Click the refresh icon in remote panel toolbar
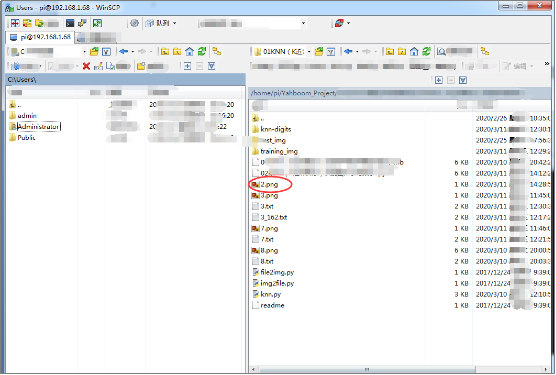556x375 pixels. [426, 52]
